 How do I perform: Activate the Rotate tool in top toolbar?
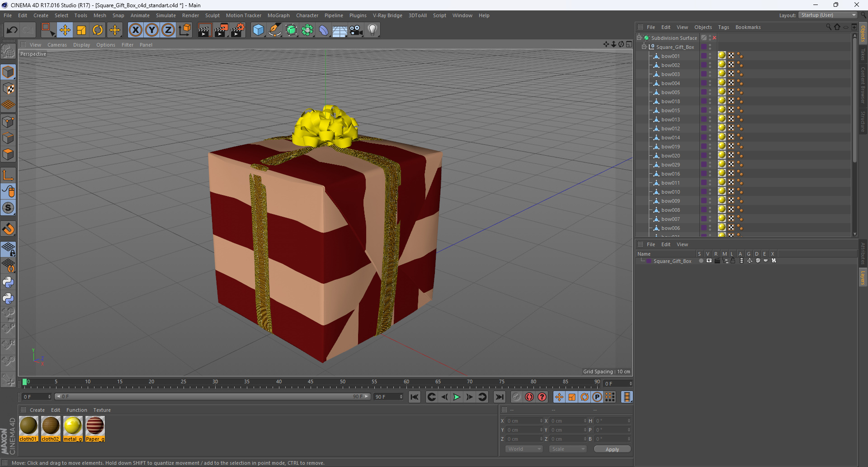(98, 30)
